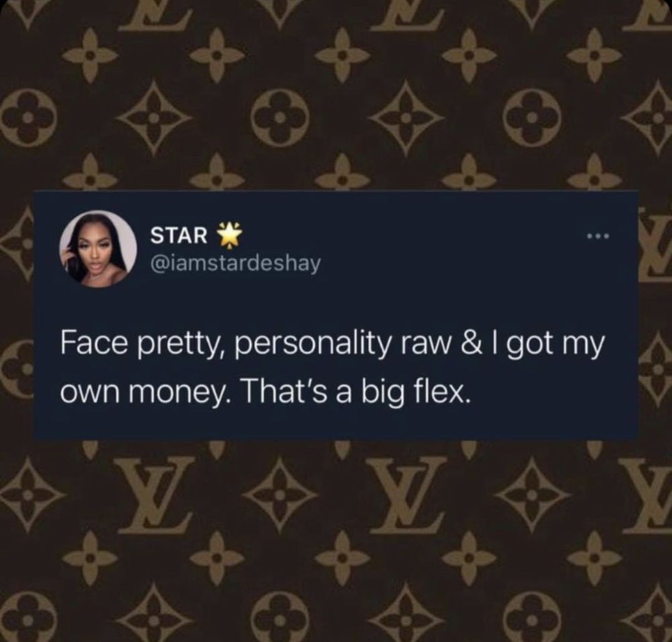The width and height of the screenshot is (672, 642).
Task: Click the ampersand symbol in the tweet
Action: coord(470,344)
